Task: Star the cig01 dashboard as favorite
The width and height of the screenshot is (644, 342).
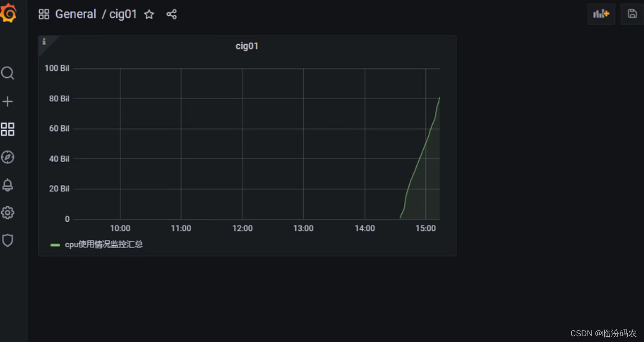Action: [x=149, y=14]
